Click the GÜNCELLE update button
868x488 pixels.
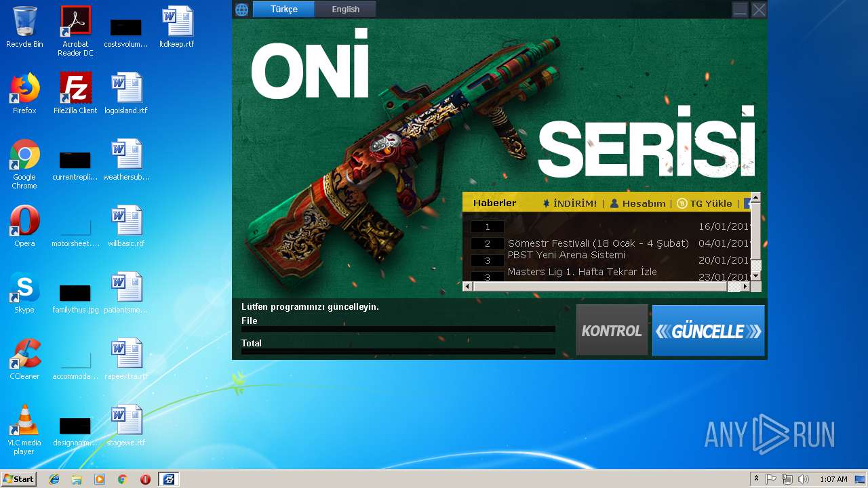tap(708, 330)
